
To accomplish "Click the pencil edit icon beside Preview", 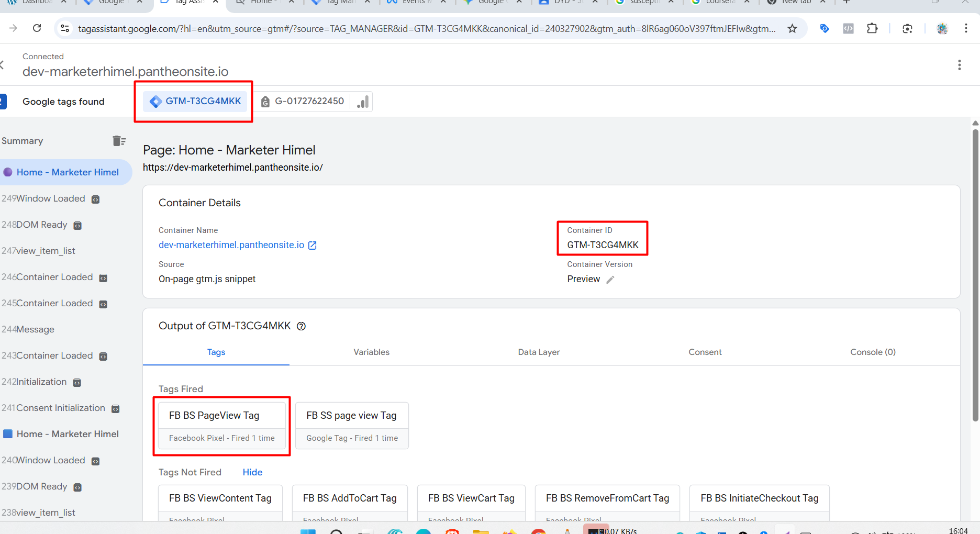I will tap(610, 280).
